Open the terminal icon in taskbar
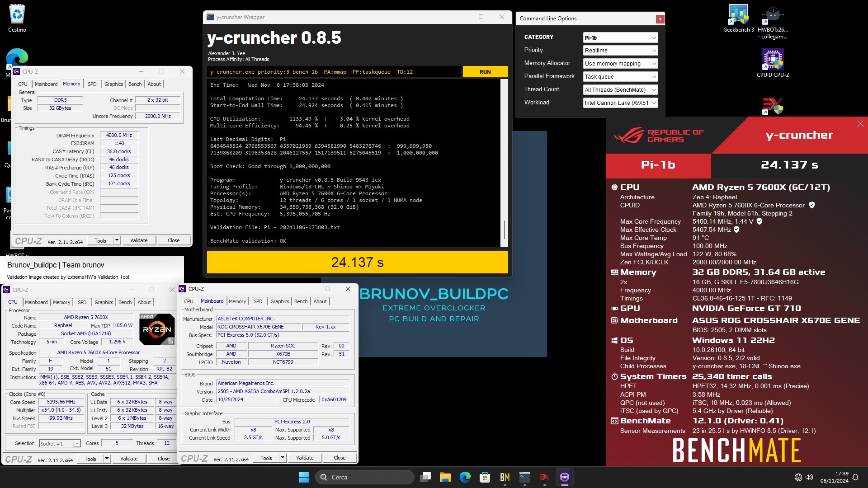Viewport: 868px width, 488px height. [524, 477]
